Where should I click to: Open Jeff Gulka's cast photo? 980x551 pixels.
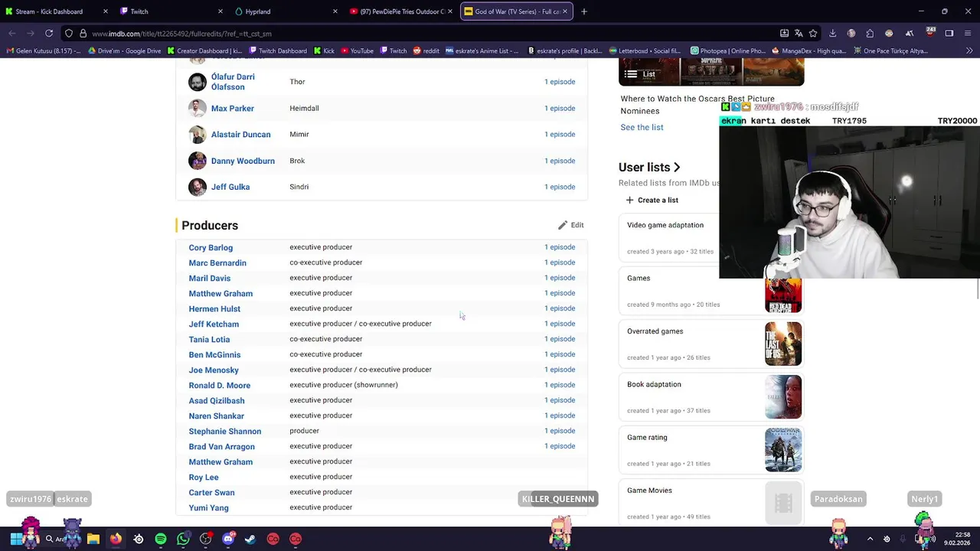198,187
